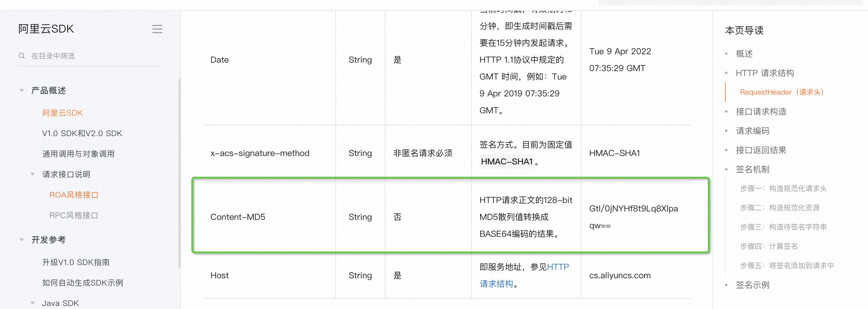This screenshot has width=868, height=309.
Task: Collapse the 开发参考 section
Action: tap(22, 240)
